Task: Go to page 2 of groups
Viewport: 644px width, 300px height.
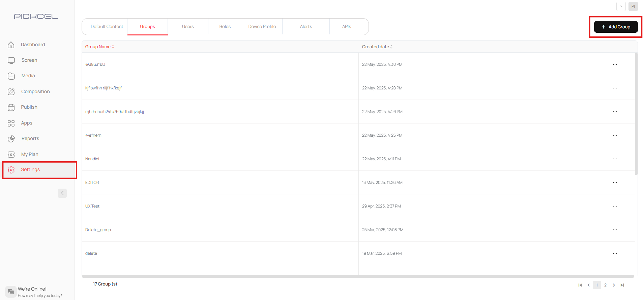Action: point(605,285)
